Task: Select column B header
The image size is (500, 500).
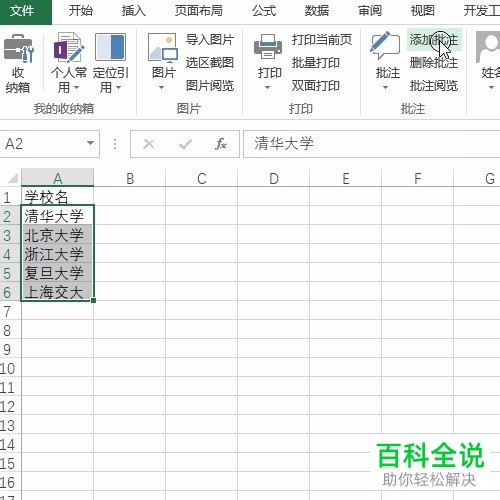Action: (130, 178)
